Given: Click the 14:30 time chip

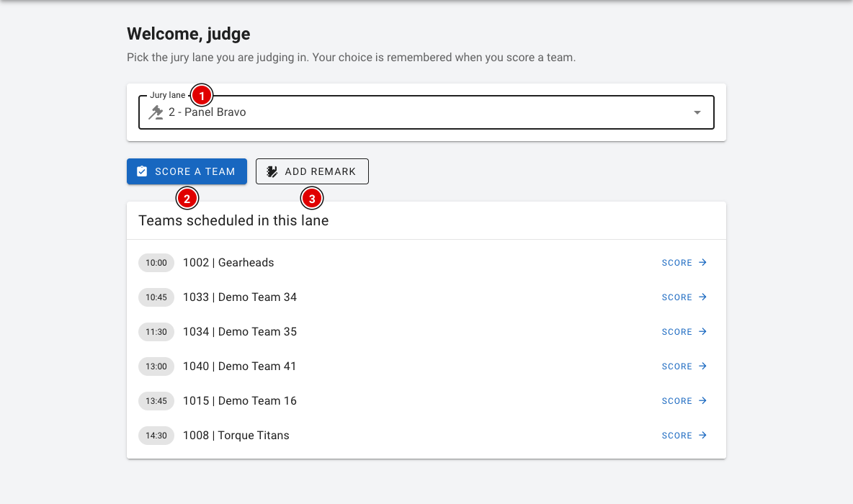Looking at the screenshot, I should click(x=156, y=435).
